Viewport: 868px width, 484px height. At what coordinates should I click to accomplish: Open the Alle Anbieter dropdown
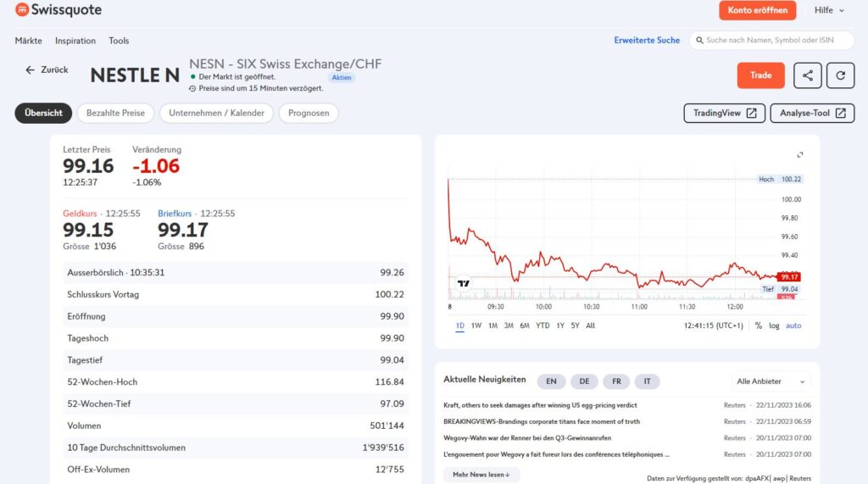point(771,381)
